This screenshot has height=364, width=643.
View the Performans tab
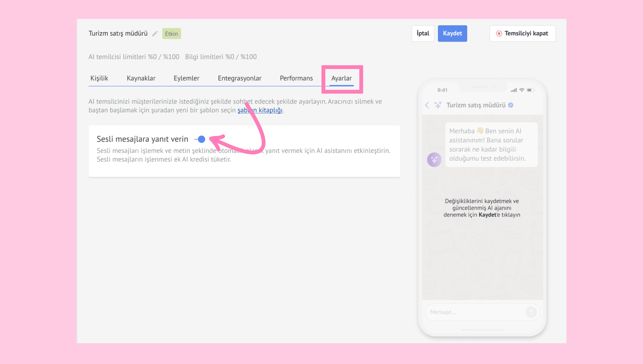click(x=296, y=78)
